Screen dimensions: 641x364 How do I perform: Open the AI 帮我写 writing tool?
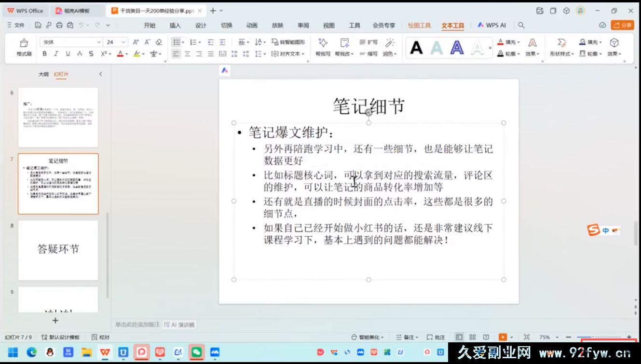(323, 48)
